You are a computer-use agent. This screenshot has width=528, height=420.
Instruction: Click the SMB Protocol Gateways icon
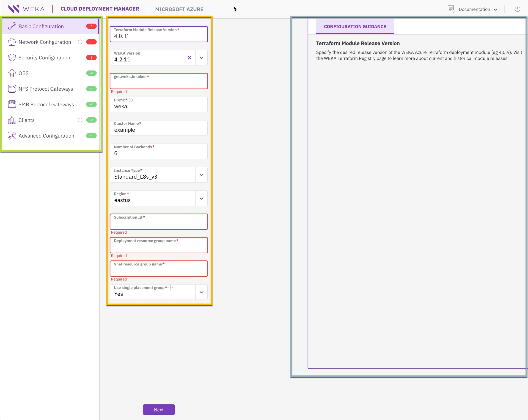point(12,104)
